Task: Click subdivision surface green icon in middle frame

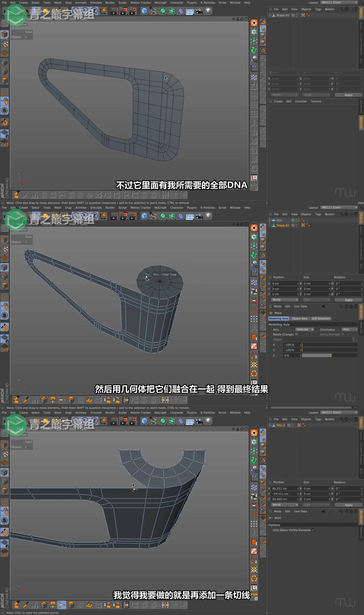Action: (x=163, y=216)
